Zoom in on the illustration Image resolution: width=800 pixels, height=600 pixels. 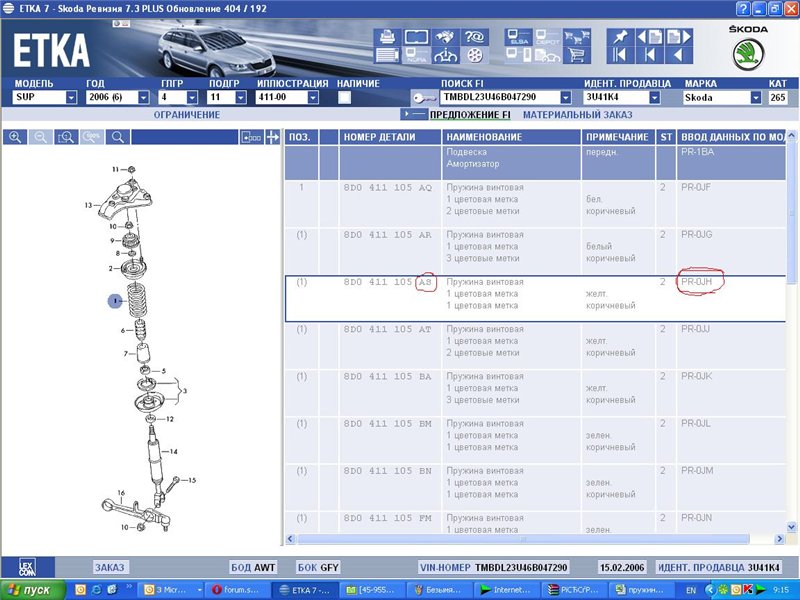15,137
